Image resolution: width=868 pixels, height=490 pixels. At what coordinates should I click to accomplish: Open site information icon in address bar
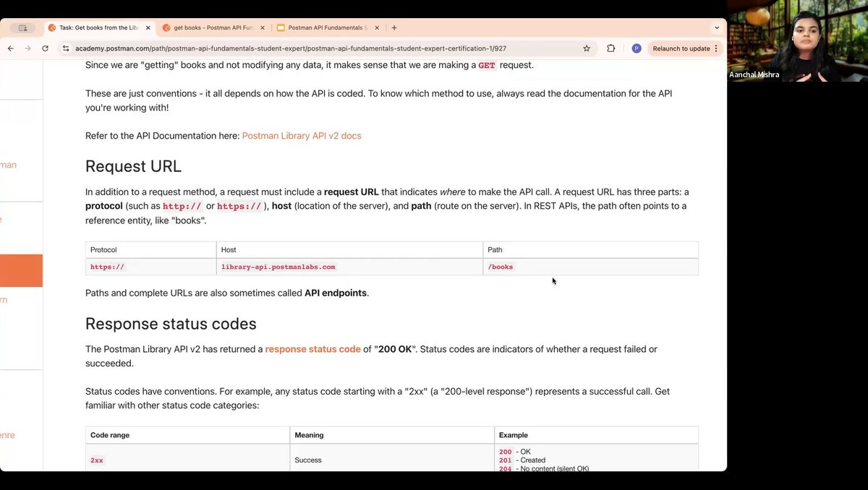pos(66,48)
